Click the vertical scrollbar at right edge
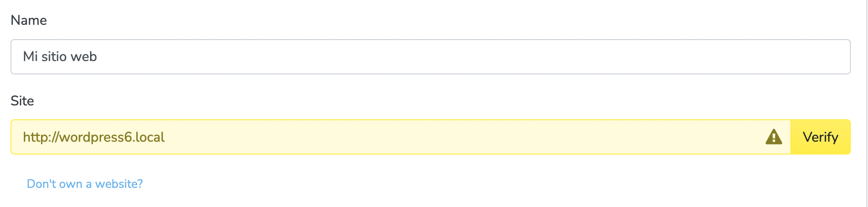The image size is (868, 207). coord(867,103)
